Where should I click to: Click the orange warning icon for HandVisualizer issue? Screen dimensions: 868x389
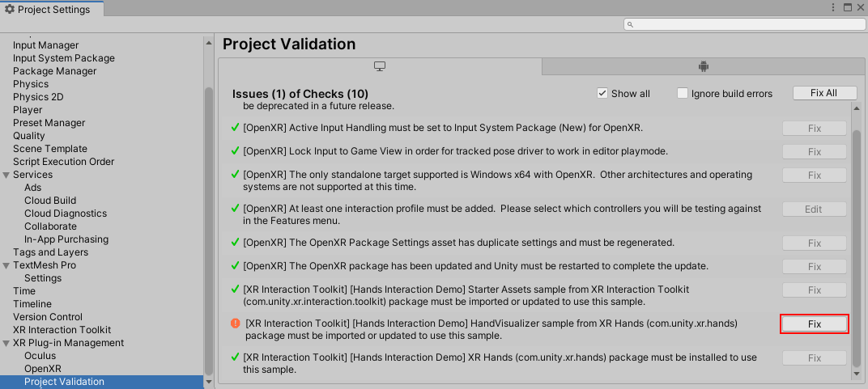[236, 323]
